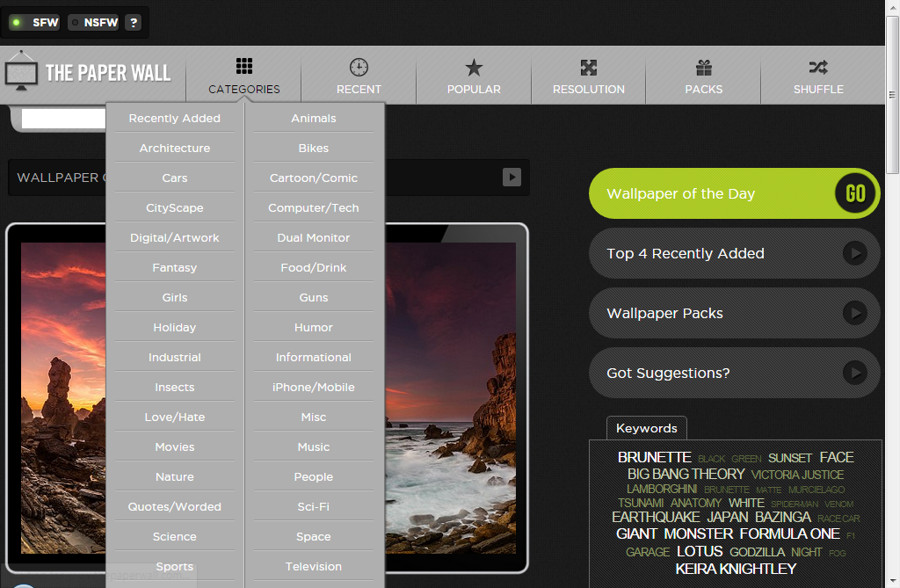Select Digital/Artwork category
This screenshot has height=588, width=900.
click(x=174, y=238)
